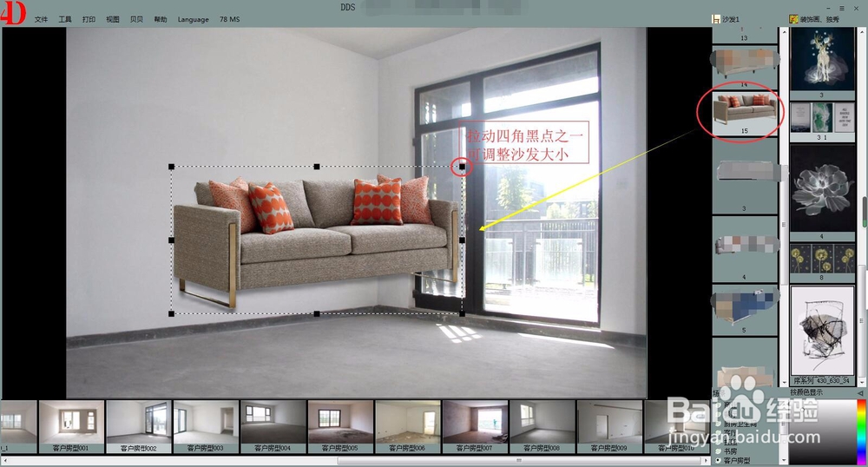This screenshot has height=467, width=868.
Task: Collapse the 按颜色显示 panel triangle
Action: tap(860, 392)
